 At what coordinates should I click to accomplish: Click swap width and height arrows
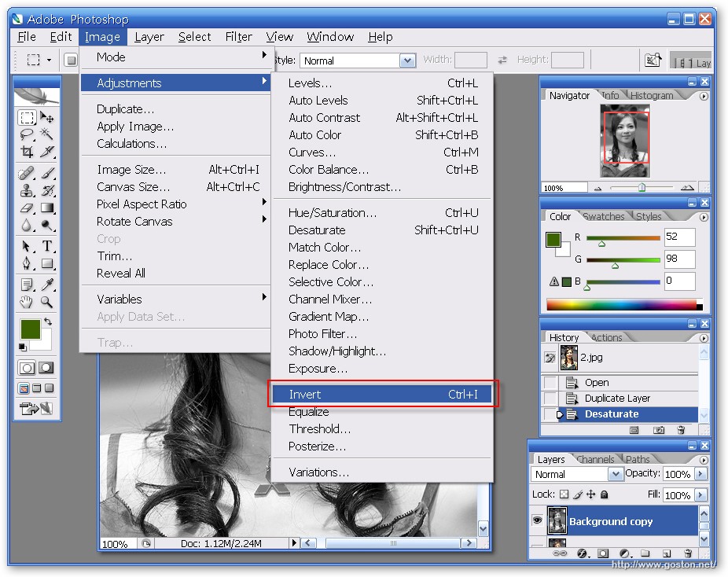(502, 60)
